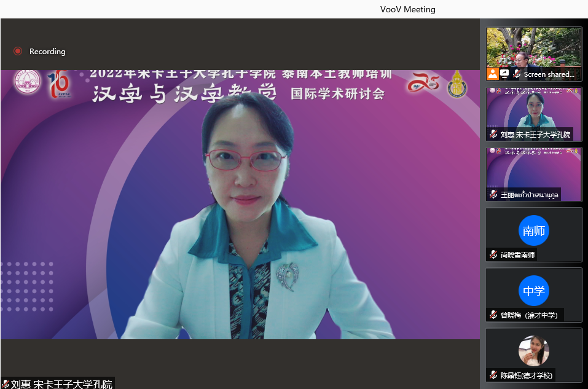
Task: Click the "Recording" status text
Action: [x=47, y=52]
